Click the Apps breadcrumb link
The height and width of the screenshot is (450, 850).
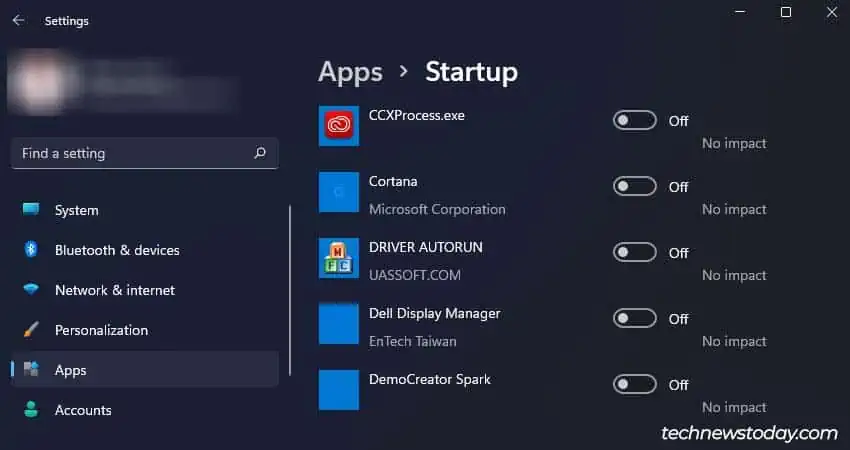tap(350, 72)
